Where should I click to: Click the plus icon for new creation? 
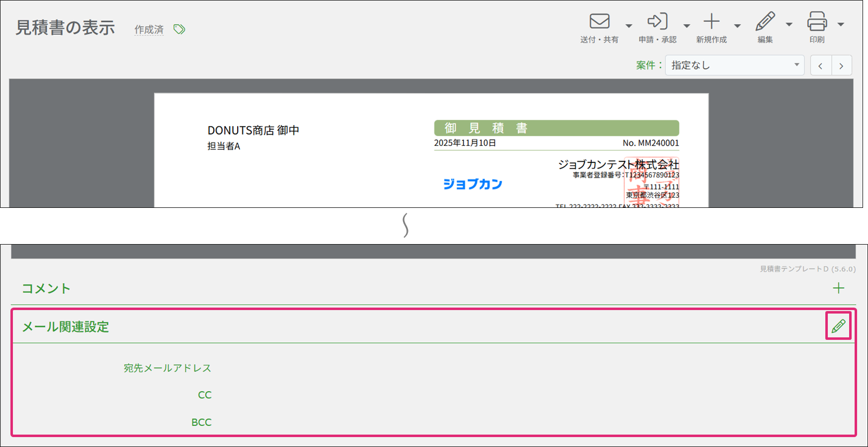tap(711, 22)
